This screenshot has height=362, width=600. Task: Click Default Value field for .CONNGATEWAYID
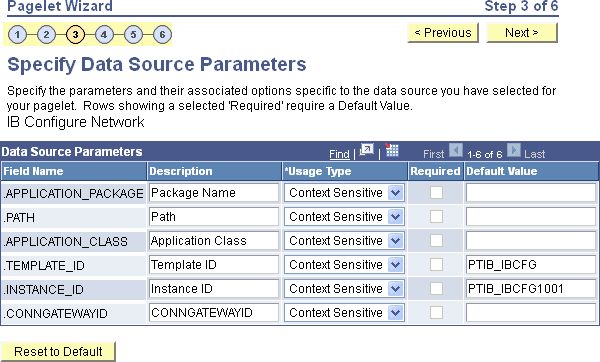pyautogui.click(x=531, y=313)
